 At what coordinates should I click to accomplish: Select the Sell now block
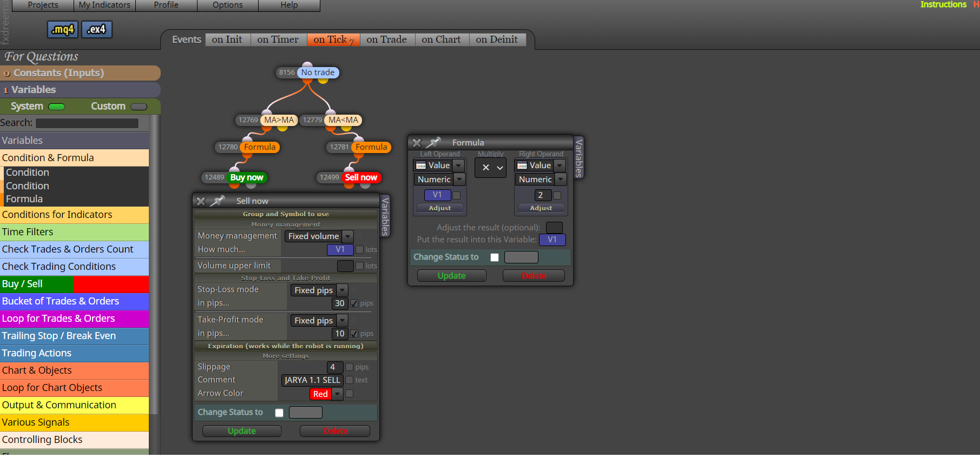[361, 177]
